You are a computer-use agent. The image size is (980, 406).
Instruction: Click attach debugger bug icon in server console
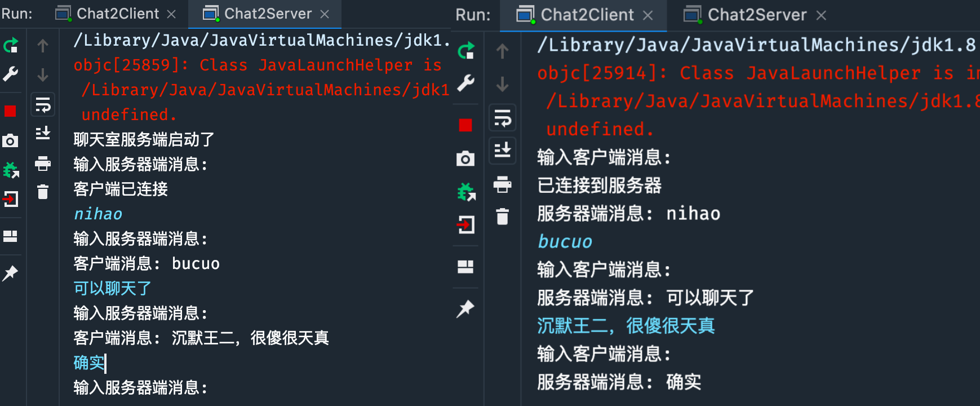point(11,170)
